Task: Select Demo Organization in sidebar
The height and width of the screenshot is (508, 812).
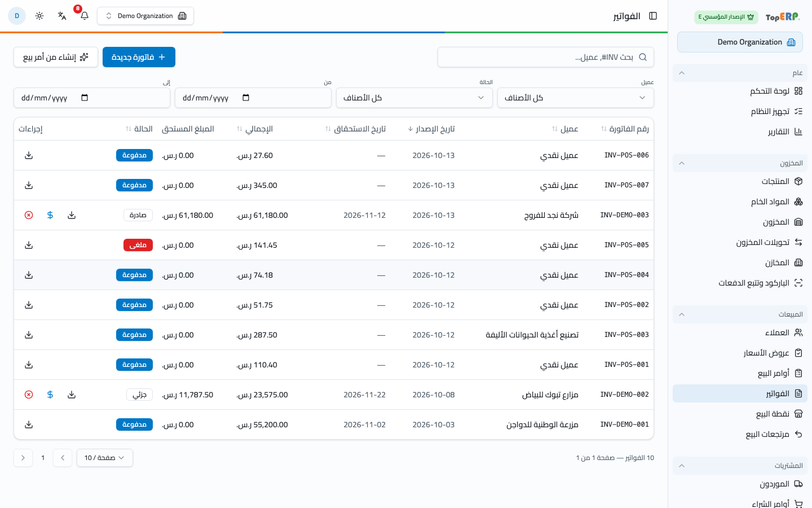Action: point(740,42)
